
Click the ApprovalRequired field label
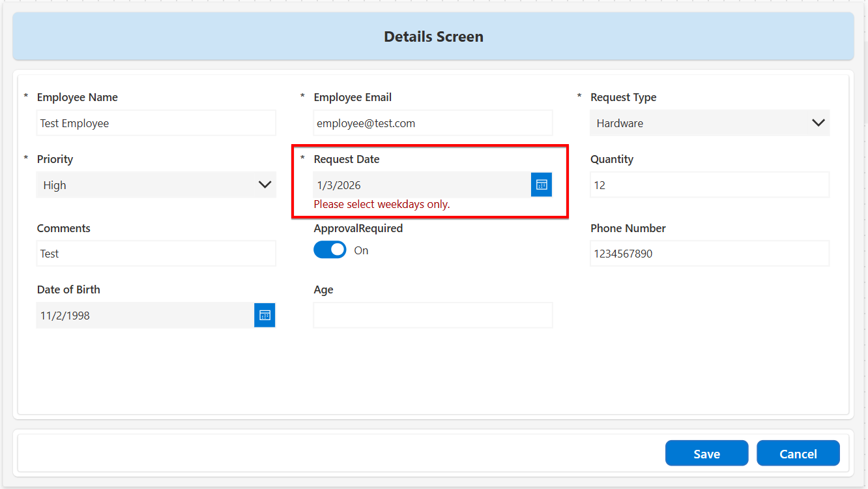point(358,229)
